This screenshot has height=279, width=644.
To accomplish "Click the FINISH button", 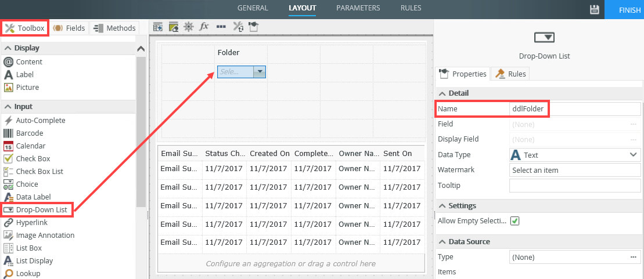I will point(624,9).
